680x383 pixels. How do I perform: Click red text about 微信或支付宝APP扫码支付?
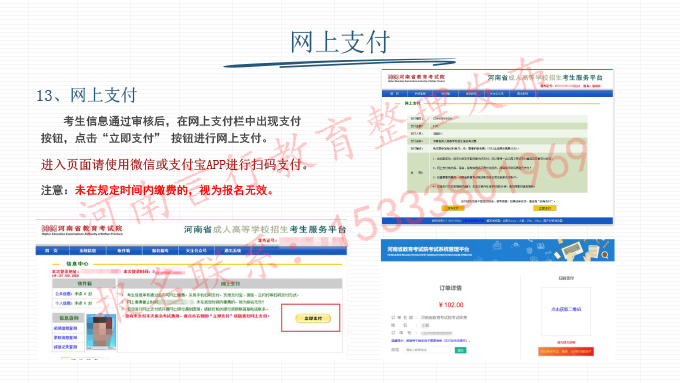[x=175, y=165]
